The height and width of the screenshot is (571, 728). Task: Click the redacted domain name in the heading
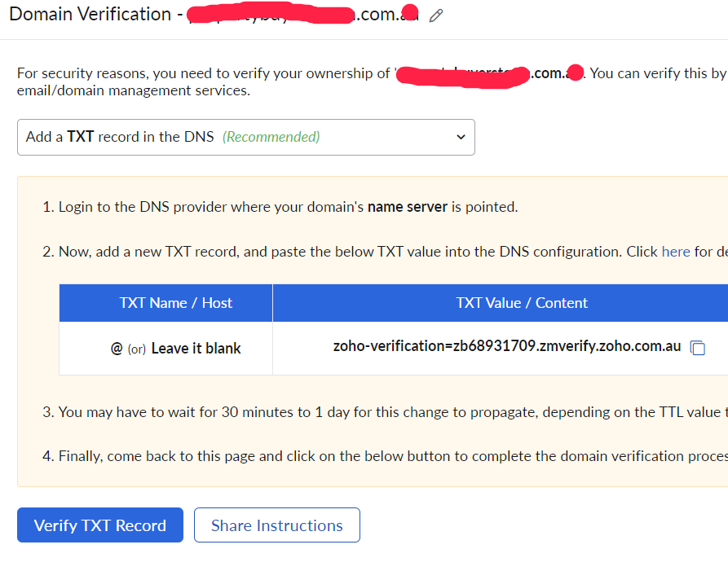pos(302,15)
